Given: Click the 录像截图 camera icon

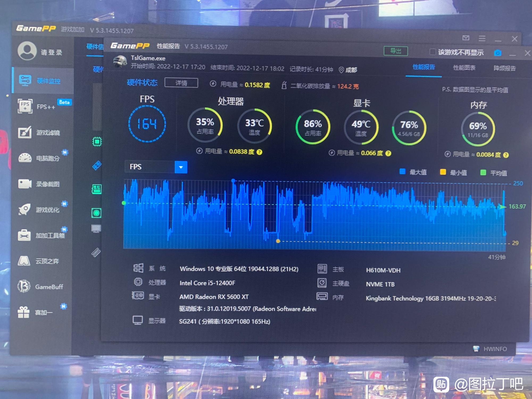Looking at the screenshot, I should tap(25, 184).
